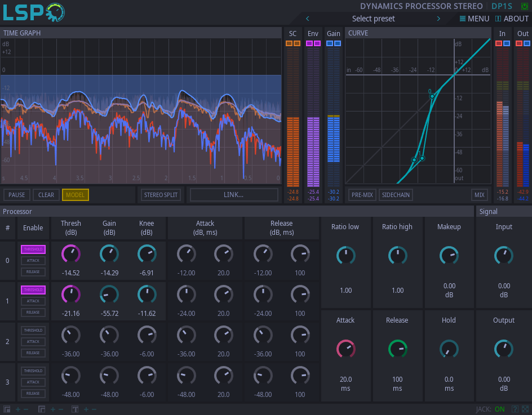Click the next preset arrow

point(438,19)
